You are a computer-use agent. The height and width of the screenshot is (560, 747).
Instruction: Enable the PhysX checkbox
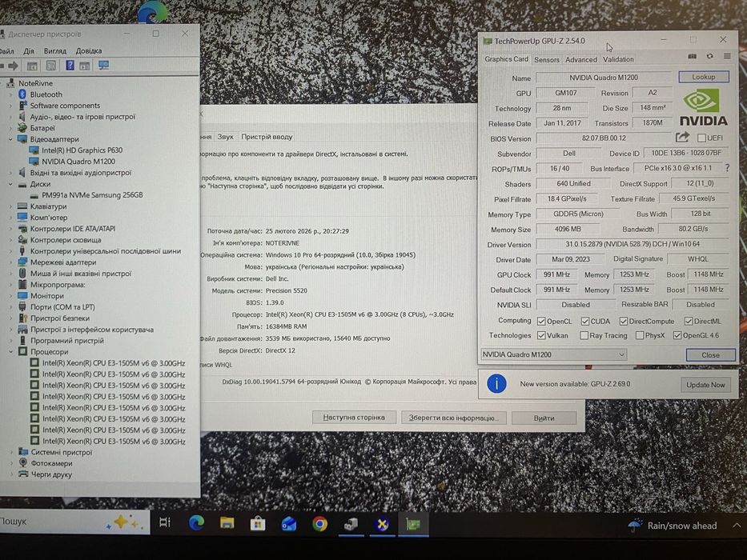(640, 335)
